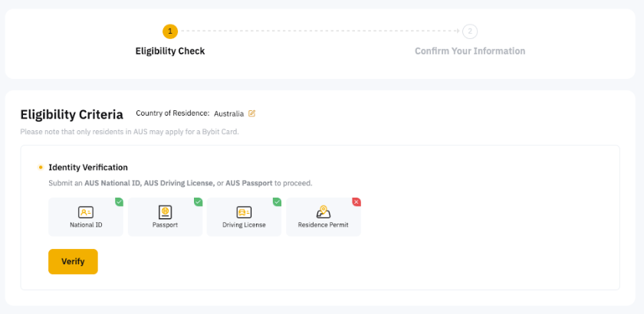
Task: Click the National ID card icon
Action: [x=86, y=212]
